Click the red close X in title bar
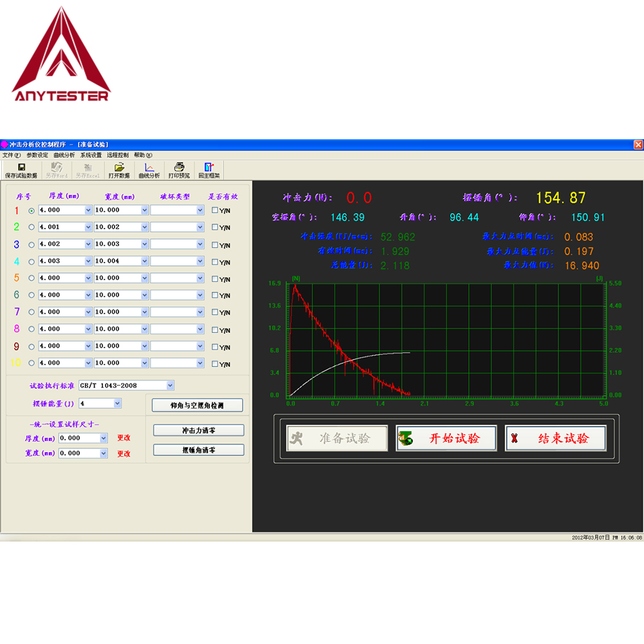 click(638, 144)
